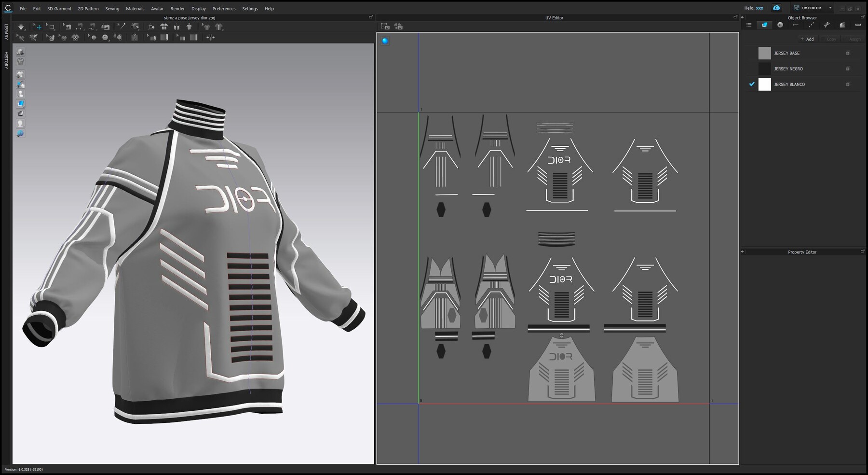Click the snapshot camera icon in UV Editor
This screenshot has height=475, width=868.
(x=384, y=27)
